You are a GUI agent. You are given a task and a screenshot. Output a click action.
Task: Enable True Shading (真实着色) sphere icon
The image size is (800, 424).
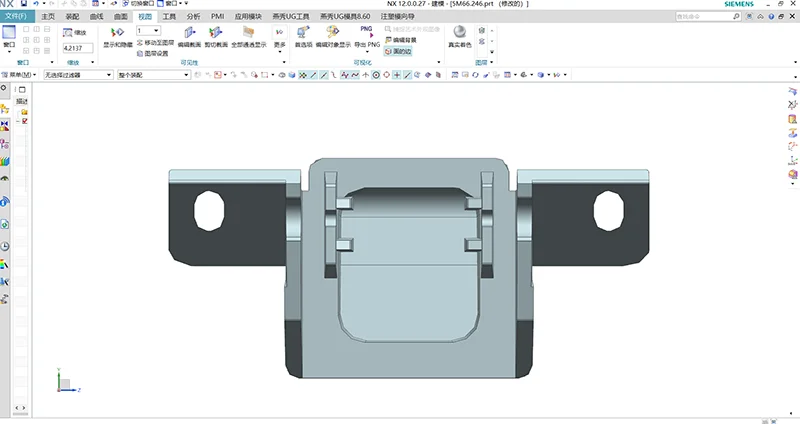pos(458,33)
